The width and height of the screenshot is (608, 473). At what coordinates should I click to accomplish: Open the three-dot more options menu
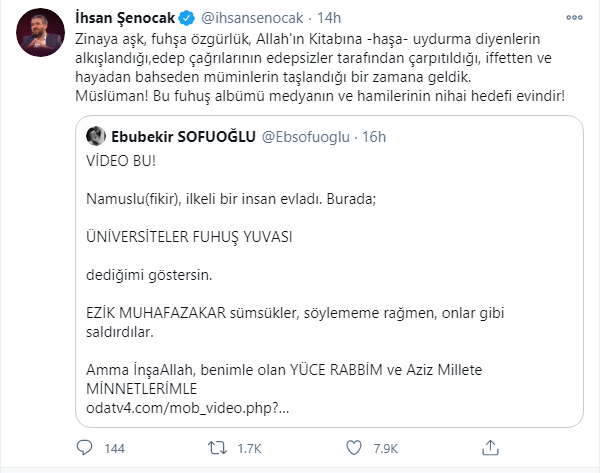click(x=574, y=17)
